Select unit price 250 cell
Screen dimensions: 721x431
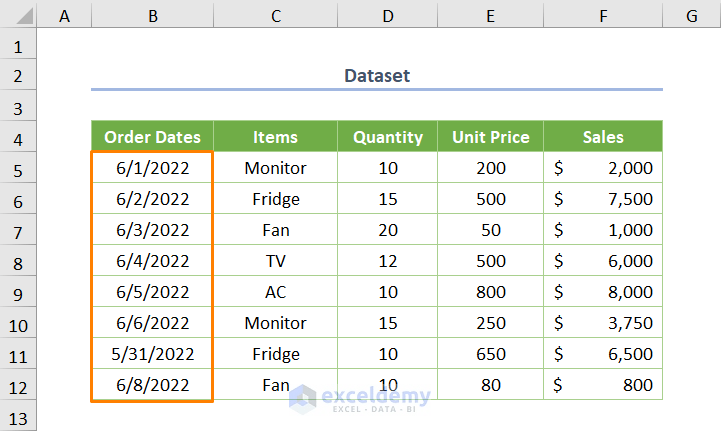coord(491,322)
